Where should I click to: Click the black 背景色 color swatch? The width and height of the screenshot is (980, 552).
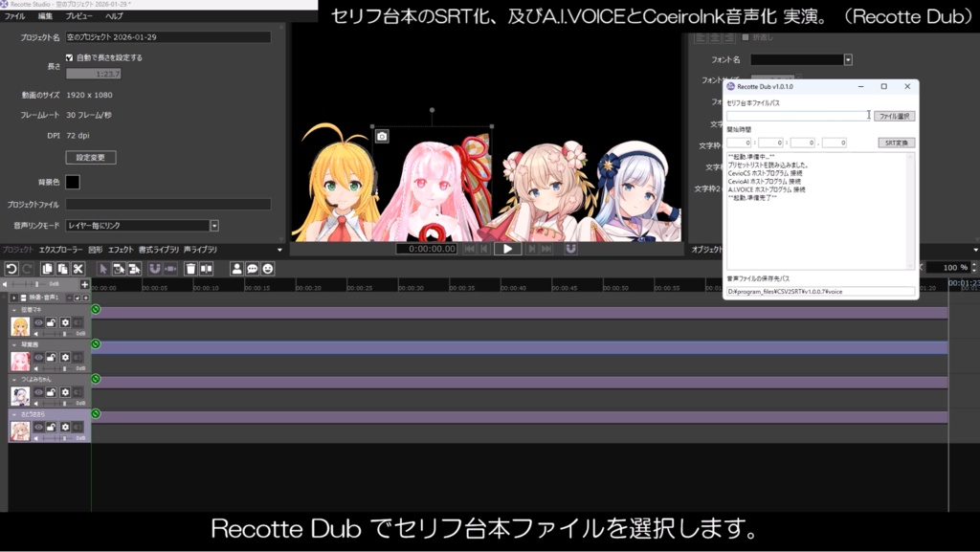click(73, 183)
